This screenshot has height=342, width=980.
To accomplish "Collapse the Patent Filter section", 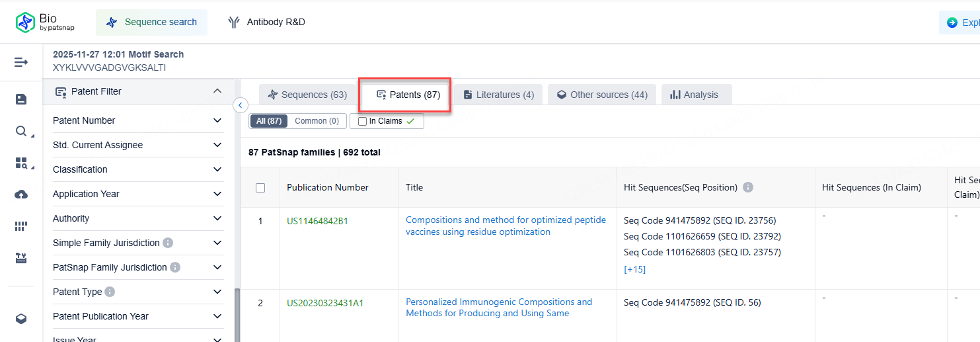I will [217, 91].
